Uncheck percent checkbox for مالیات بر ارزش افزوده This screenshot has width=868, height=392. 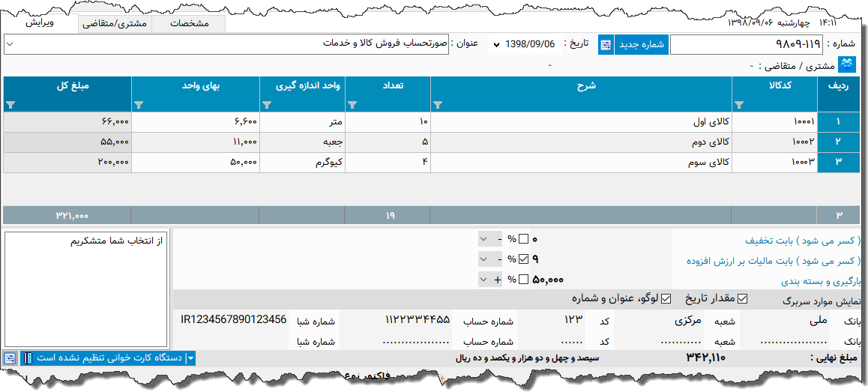coord(523,259)
